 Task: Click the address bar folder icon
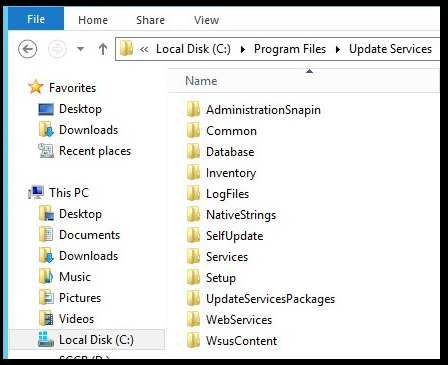tap(126, 49)
